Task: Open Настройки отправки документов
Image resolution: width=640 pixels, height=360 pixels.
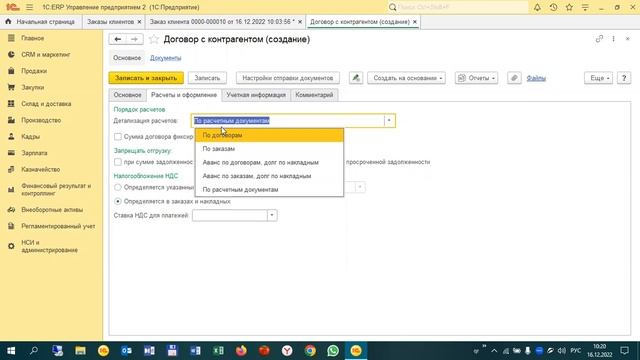Action: (288, 78)
